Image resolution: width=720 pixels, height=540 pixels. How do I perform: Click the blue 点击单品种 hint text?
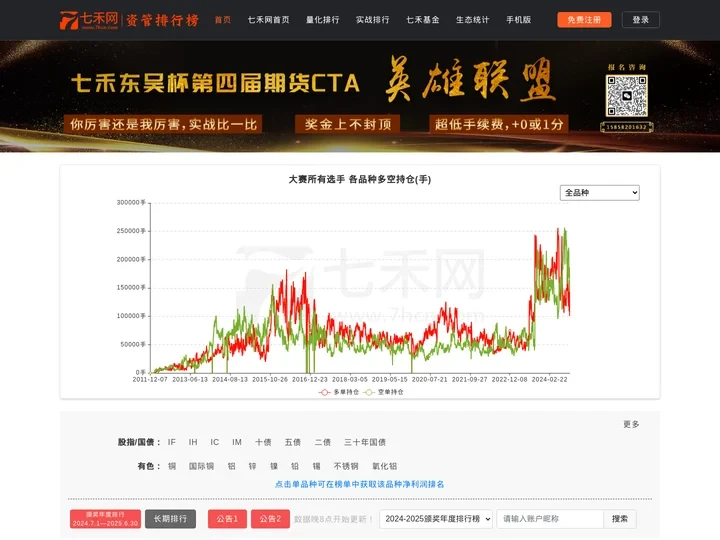(360, 484)
